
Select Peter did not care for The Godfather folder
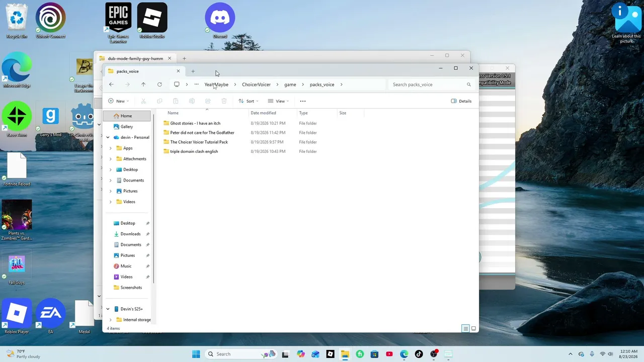[202, 133]
